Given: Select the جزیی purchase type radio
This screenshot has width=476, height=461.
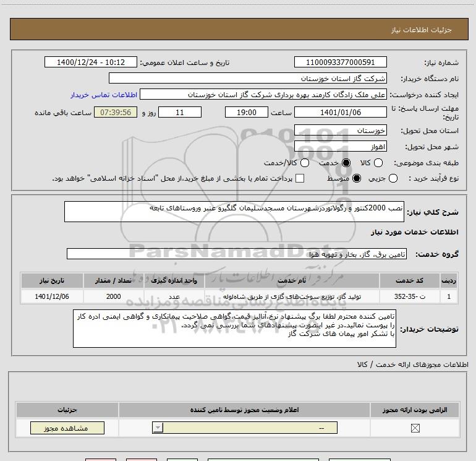Looking at the screenshot, I should pyautogui.click(x=393, y=178).
